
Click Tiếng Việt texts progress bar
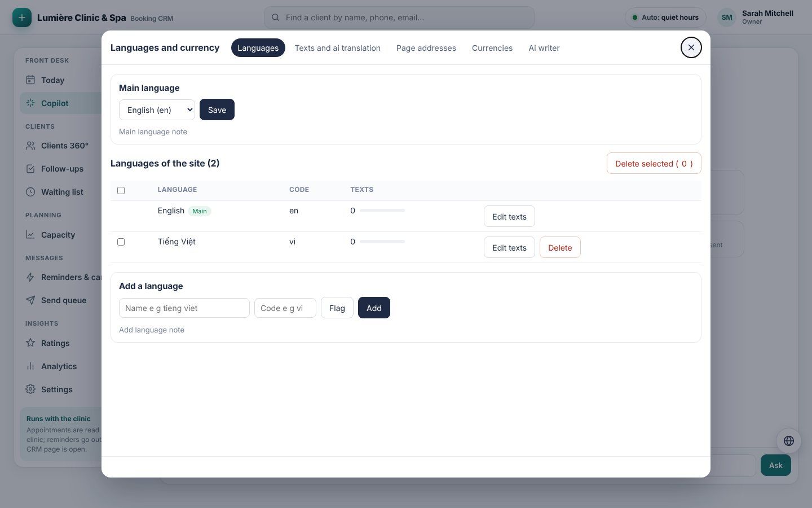click(382, 242)
